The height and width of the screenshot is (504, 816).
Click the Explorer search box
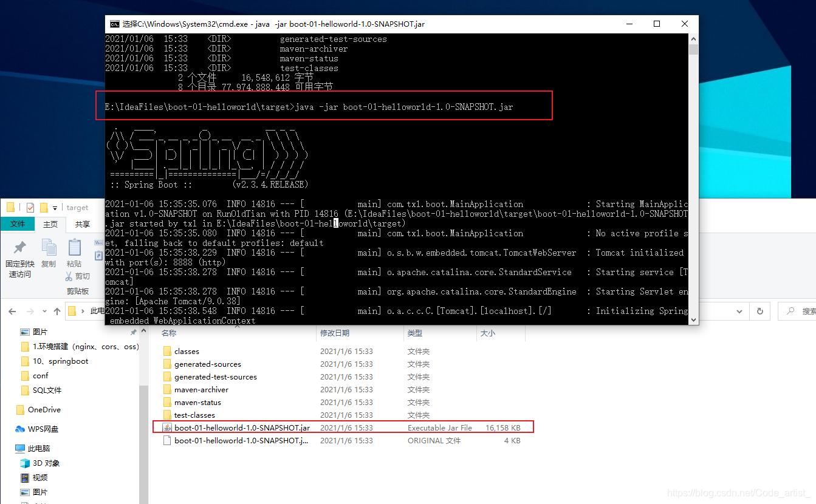click(797, 311)
